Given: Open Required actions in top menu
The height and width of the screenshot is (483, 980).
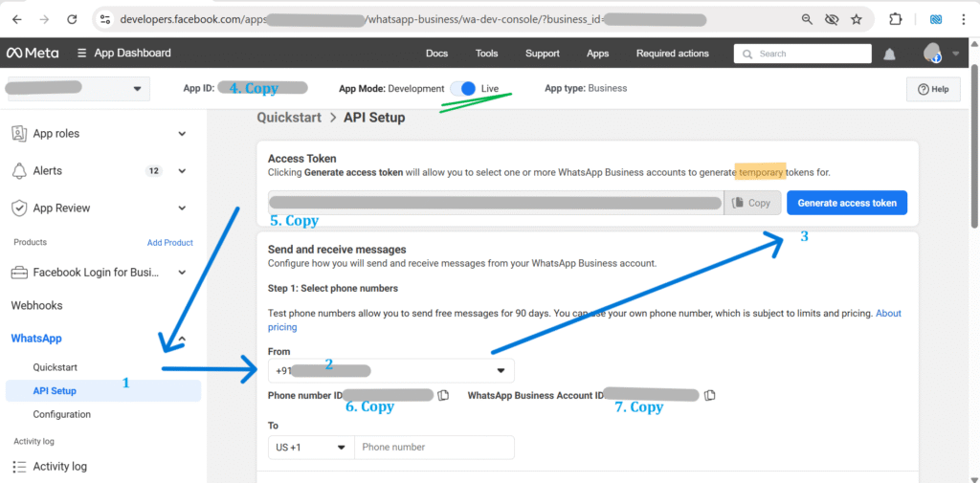Looking at the screenshot, I should tap(672, 54).
